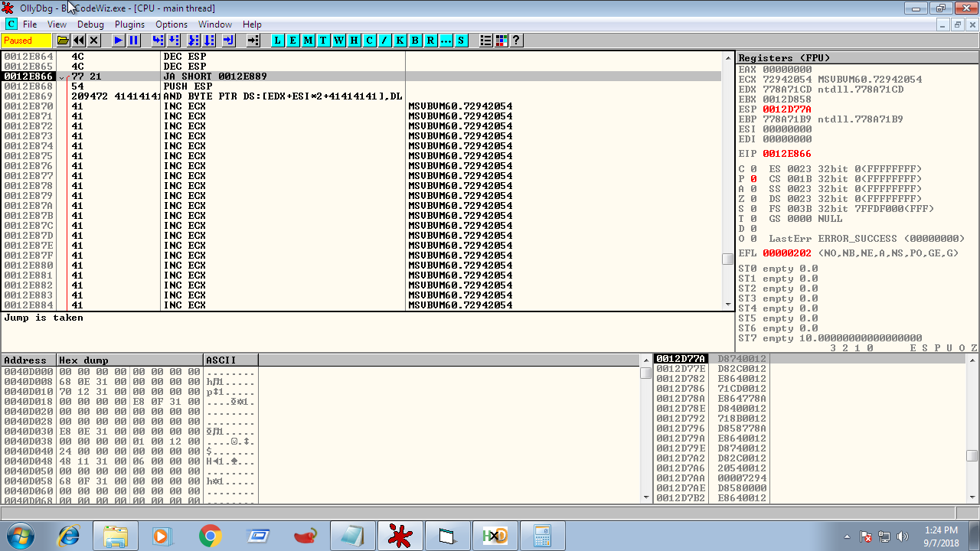The image size is (980, 551).
Task: Open HxD hex editor from taskbar
Action: click(495, 536)
